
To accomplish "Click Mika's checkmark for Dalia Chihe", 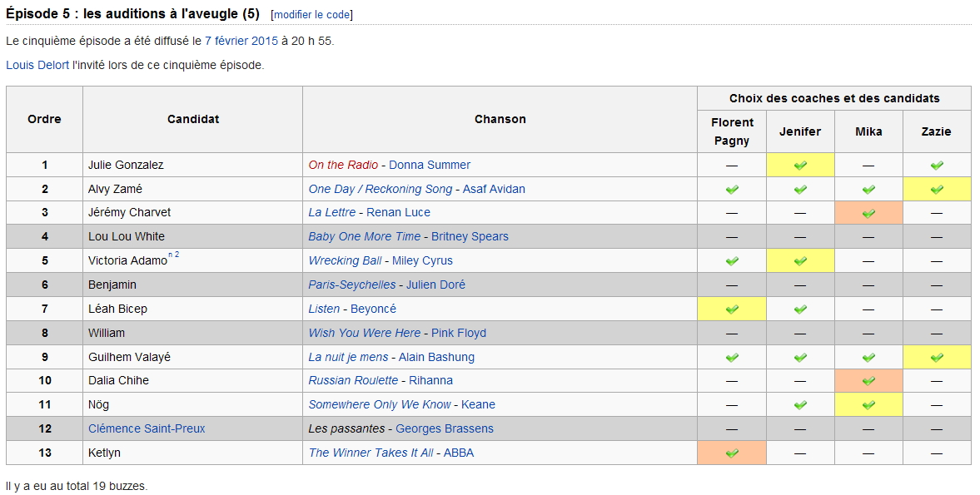I will (868, 381).
